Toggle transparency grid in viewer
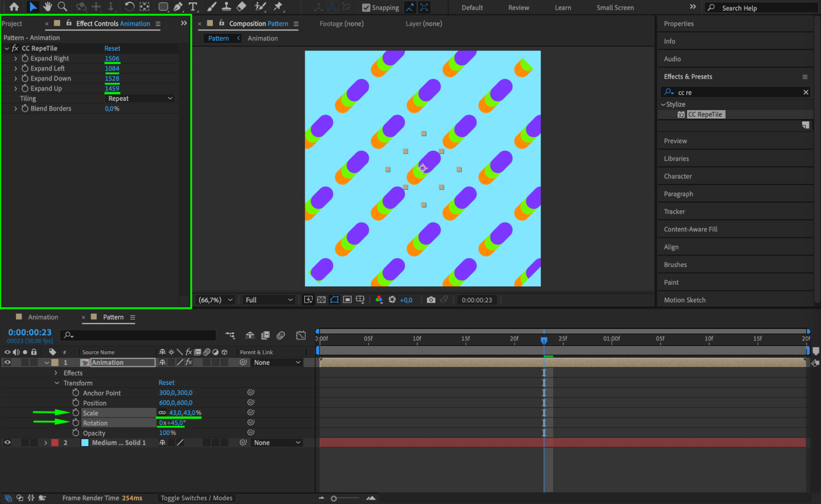The height and width of the screenshot is (504, 821). tap(322, 300)
